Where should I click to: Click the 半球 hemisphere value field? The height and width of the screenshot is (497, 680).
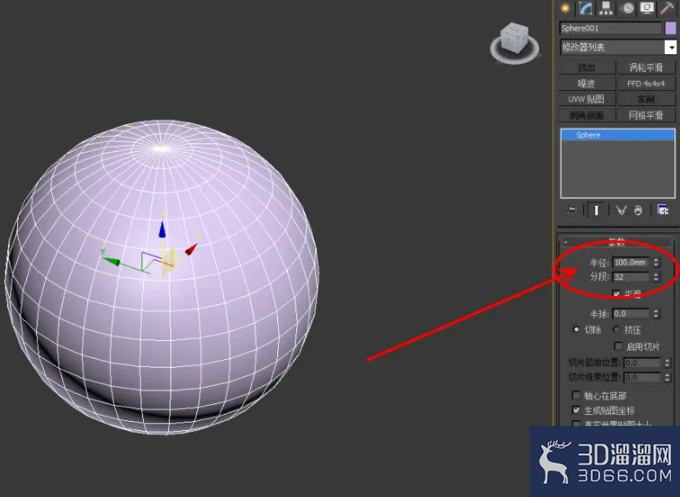[631, 314]
